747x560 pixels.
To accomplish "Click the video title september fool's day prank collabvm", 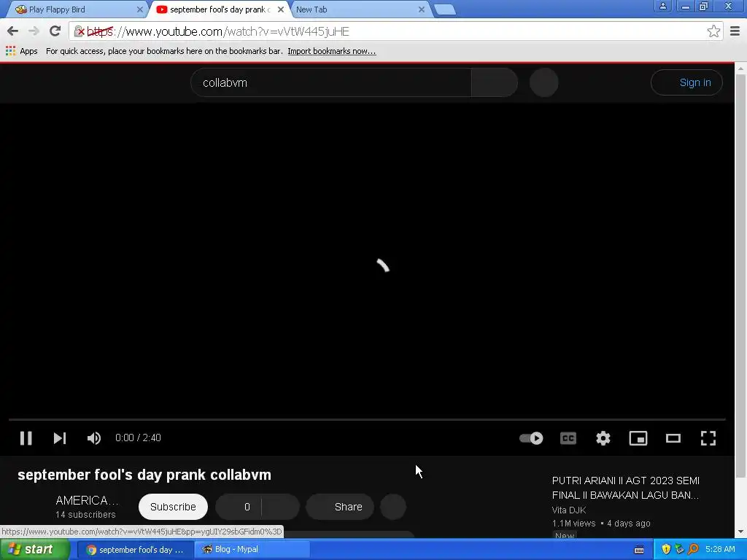I will [x=144, y=475].
